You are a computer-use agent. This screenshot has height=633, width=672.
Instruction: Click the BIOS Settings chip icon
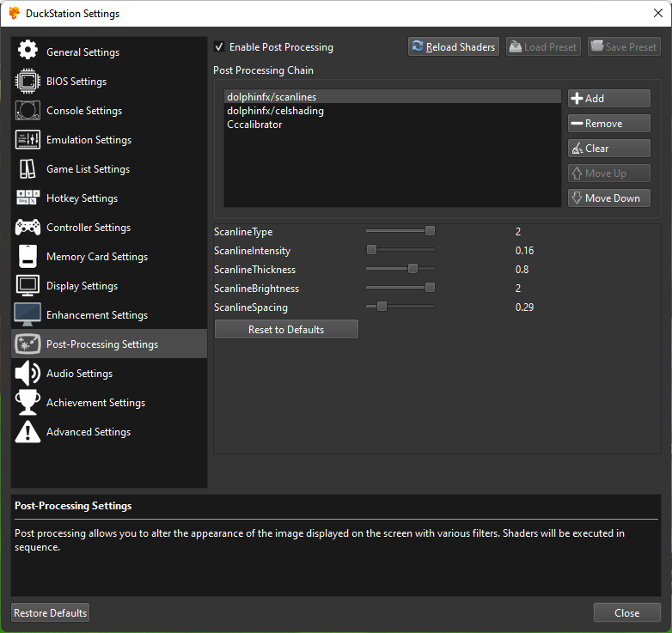27,81
